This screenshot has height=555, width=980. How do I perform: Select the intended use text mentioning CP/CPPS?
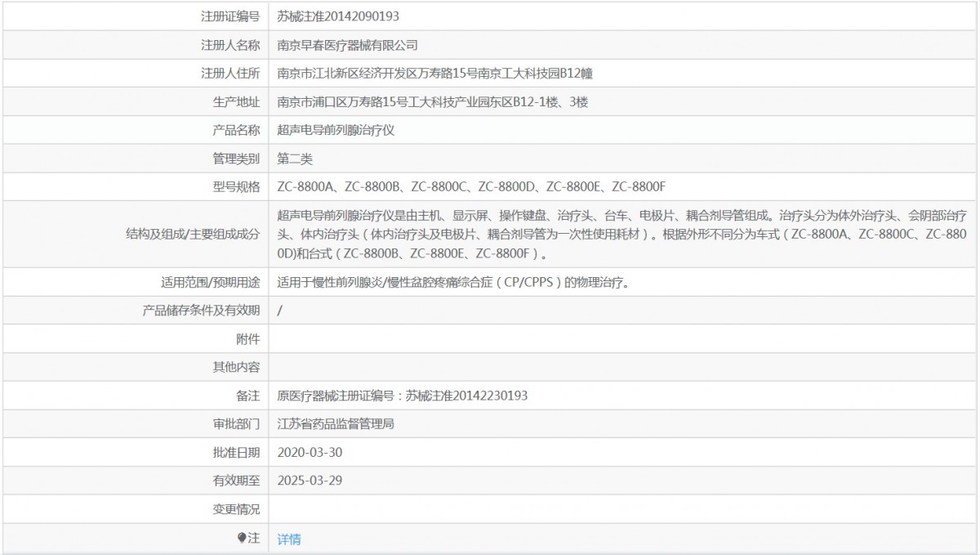[452, 283]
